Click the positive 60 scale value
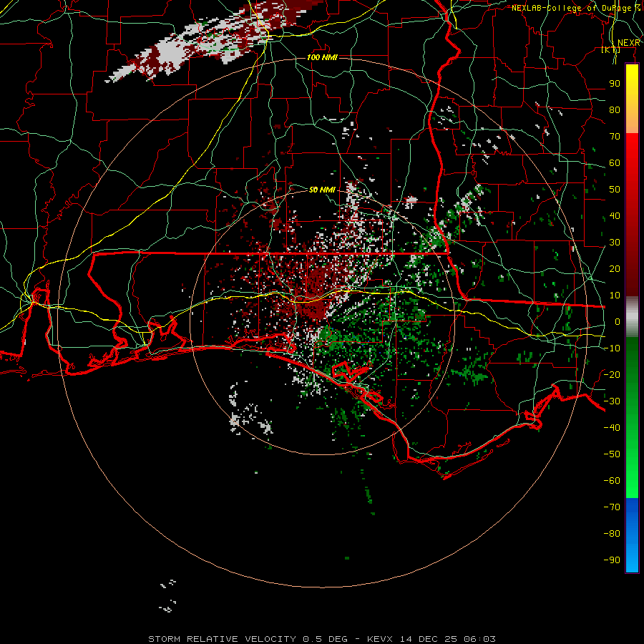 (x=615, y=163)
